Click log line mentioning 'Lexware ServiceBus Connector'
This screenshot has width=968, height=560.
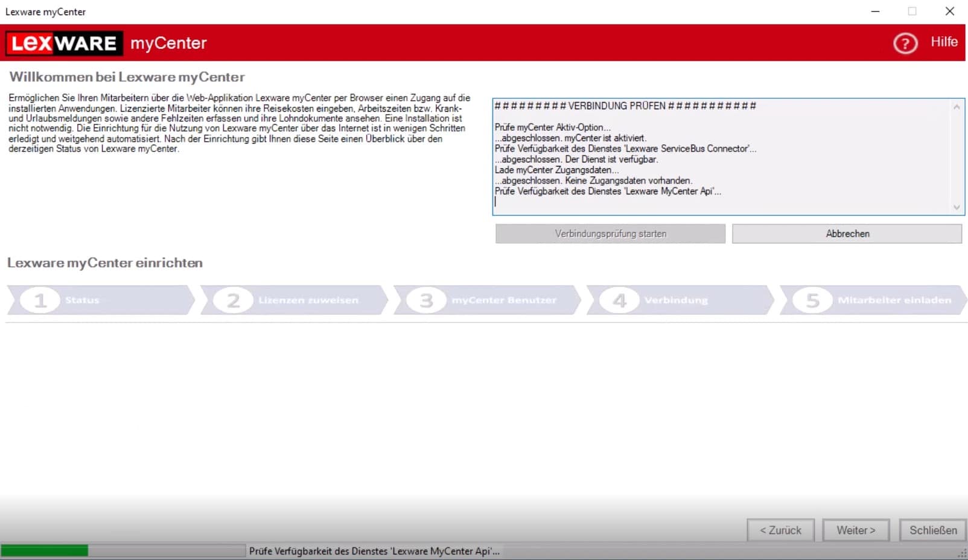pos(625,148)
